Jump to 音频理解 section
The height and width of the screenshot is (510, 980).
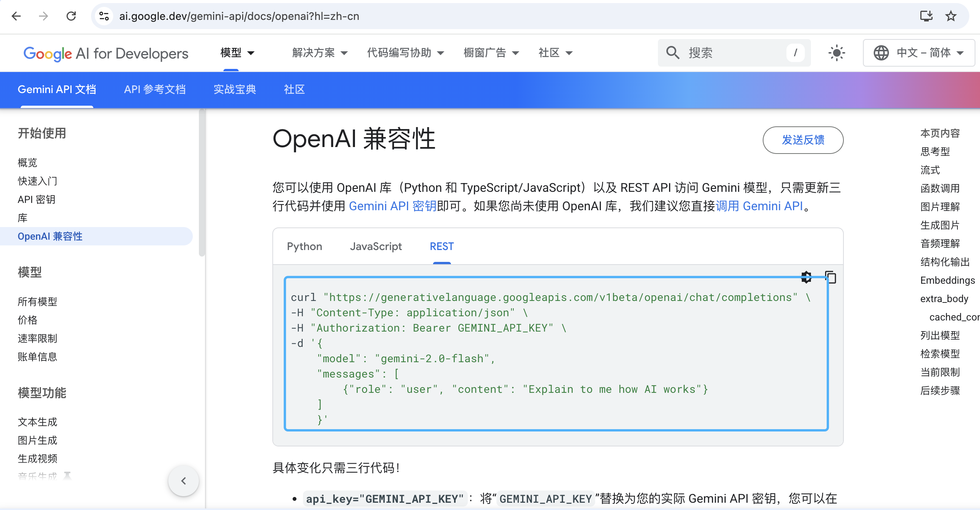coord(940,244)
